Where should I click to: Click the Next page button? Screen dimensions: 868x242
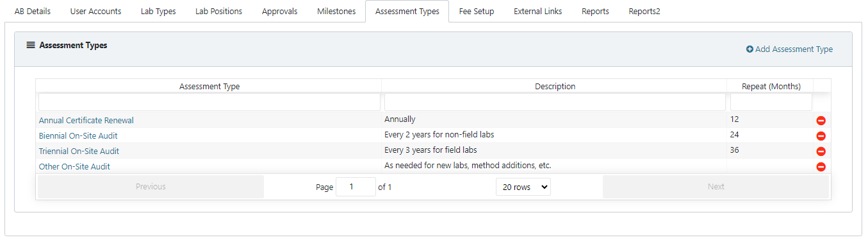click(716, 187)
